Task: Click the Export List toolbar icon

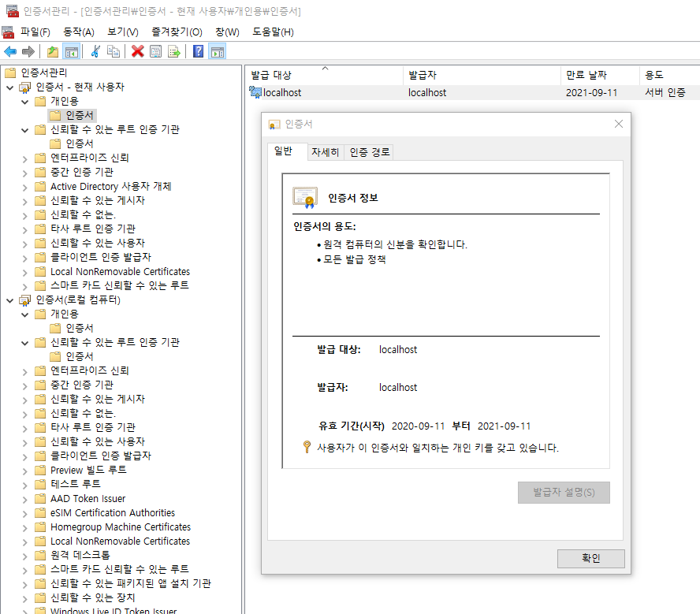Action: (173, 51)
